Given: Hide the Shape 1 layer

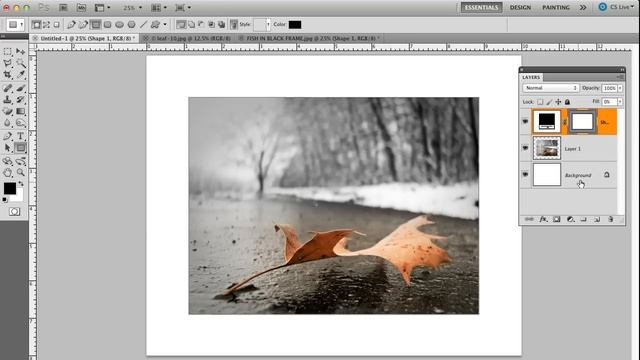Looking at the screenshot, I should [x=525, y=121].
